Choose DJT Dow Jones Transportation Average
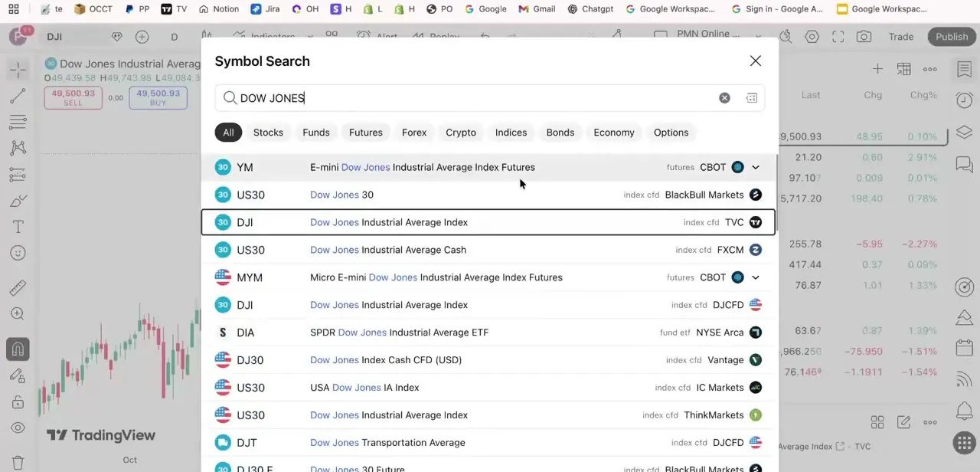This screenshot has height=472, width=980. coord(488,443)
